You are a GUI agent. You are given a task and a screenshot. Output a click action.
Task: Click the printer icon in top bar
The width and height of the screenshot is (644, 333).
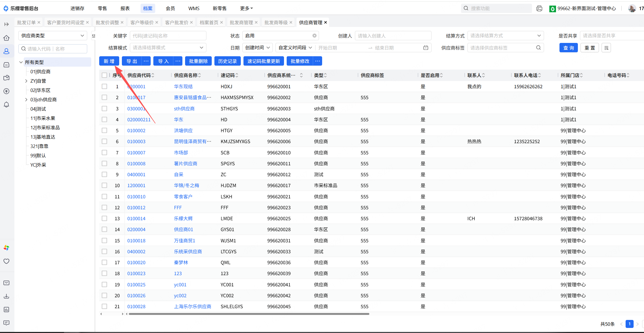(539, 9)
